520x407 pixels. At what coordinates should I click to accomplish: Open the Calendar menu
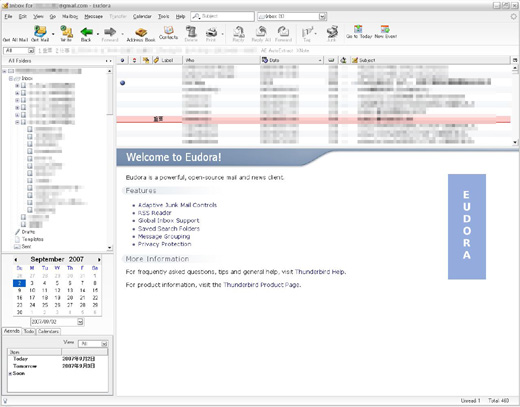click(142, 16)
